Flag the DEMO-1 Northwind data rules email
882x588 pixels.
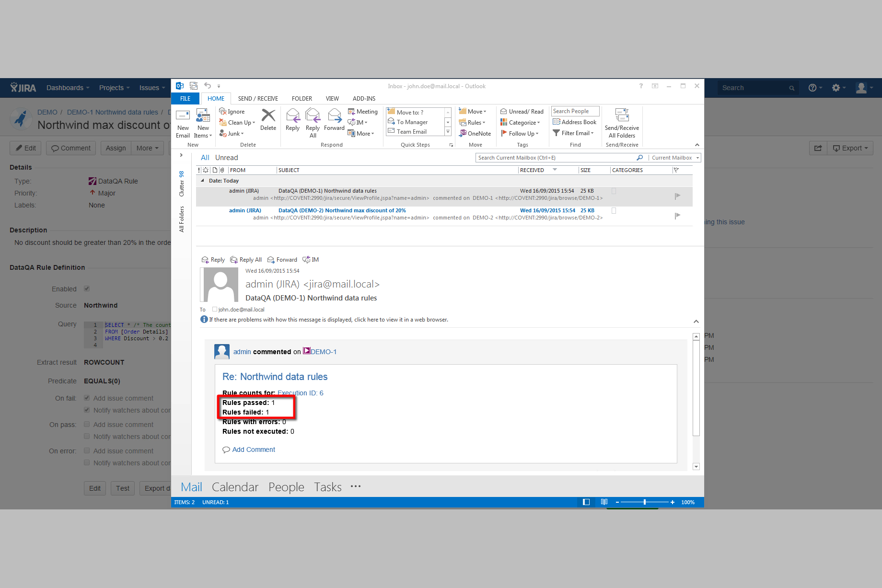[677, 196]
